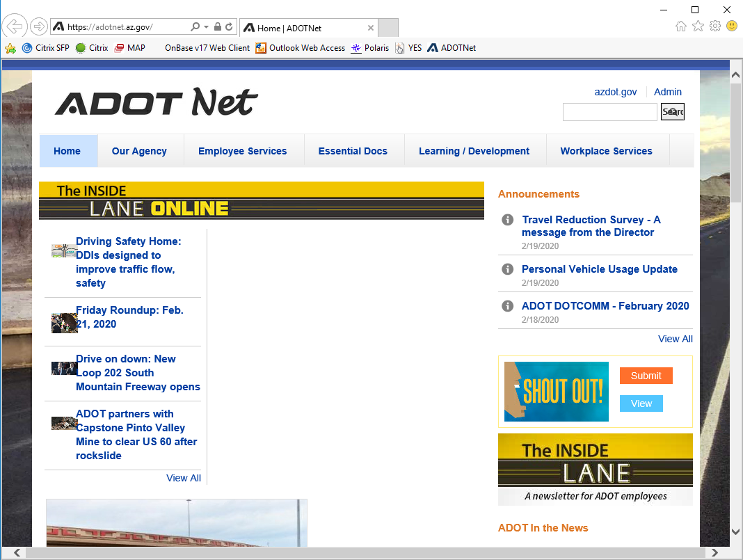This screenshot has height=560, width=743.
Task: Open the Learning / Development menu
Action: pyautogui.click(x=474, y=151)
